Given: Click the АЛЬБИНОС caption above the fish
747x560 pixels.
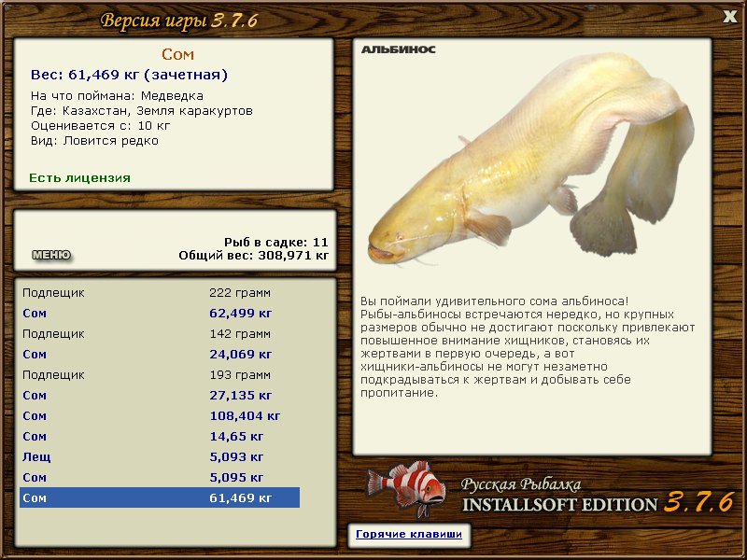Looking at the screenshot, I should tap(398, 49).
